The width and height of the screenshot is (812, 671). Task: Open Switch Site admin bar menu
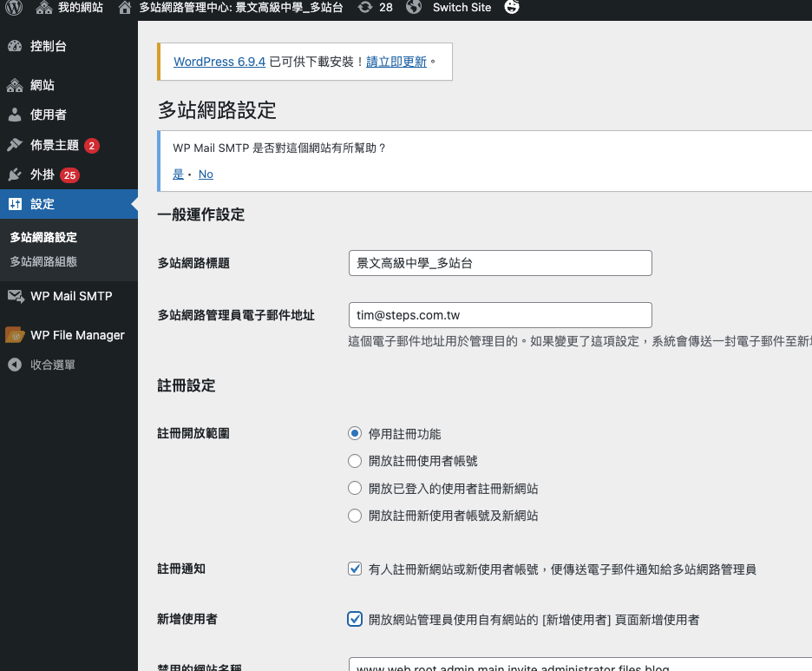(462, 7)
